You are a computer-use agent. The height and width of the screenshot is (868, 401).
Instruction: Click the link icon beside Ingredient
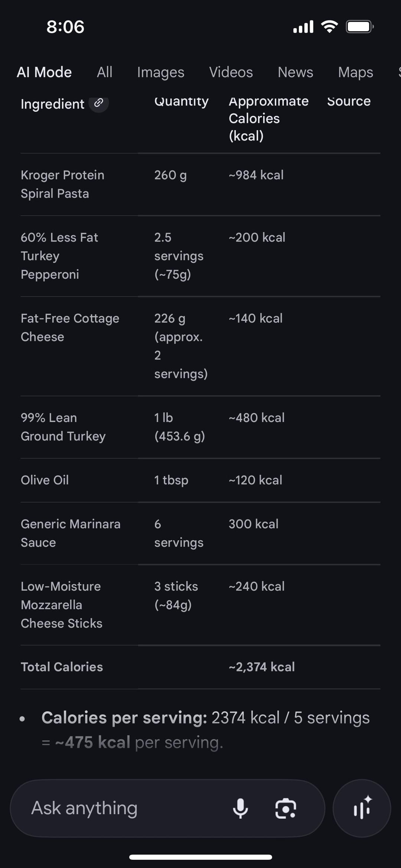point(98,103)
